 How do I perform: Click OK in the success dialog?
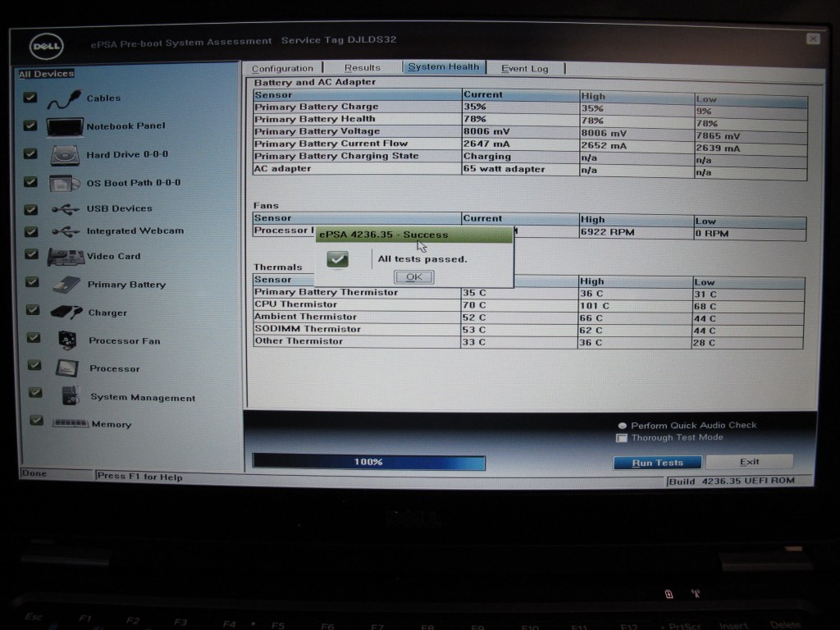[x=414, y=277]
